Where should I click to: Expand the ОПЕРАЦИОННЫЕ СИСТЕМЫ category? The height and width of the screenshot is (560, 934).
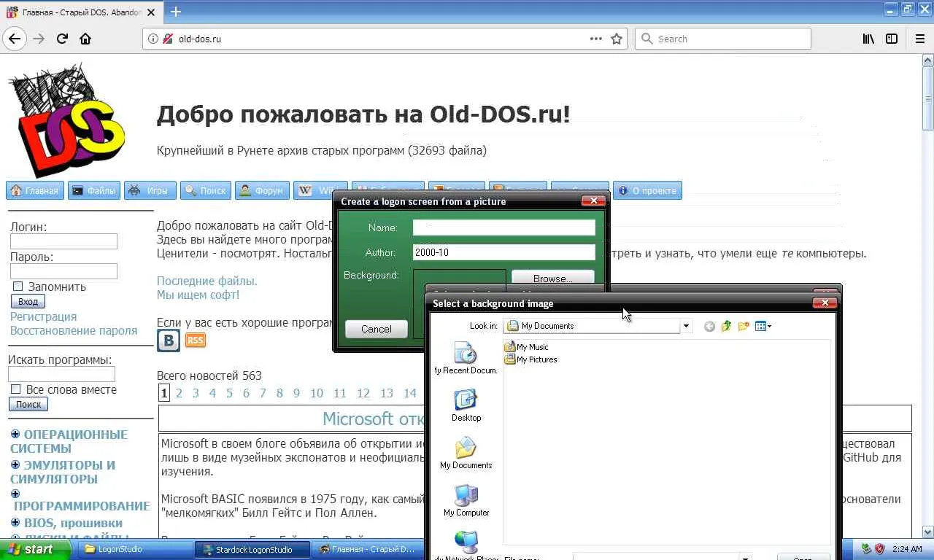coord(15,434)
